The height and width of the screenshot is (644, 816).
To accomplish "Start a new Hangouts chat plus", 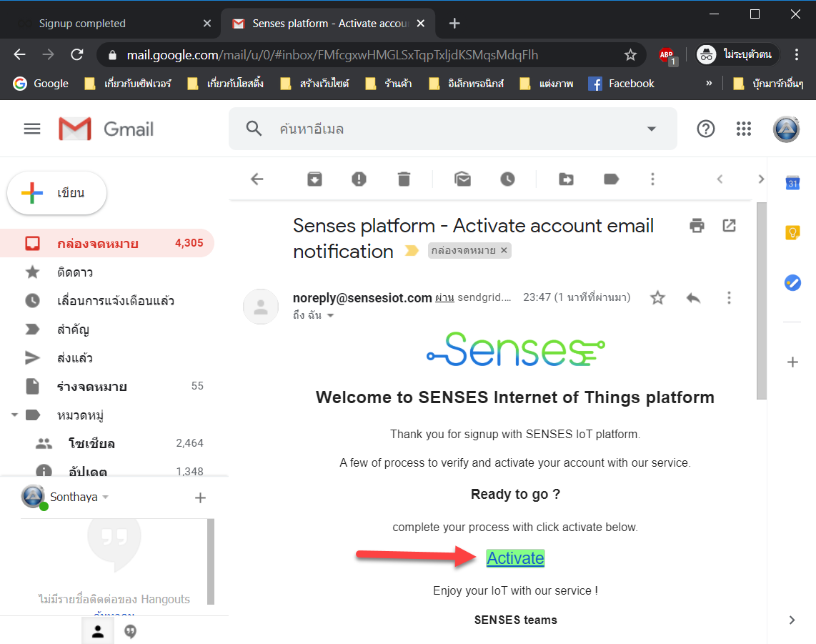I will pos(200,497).
